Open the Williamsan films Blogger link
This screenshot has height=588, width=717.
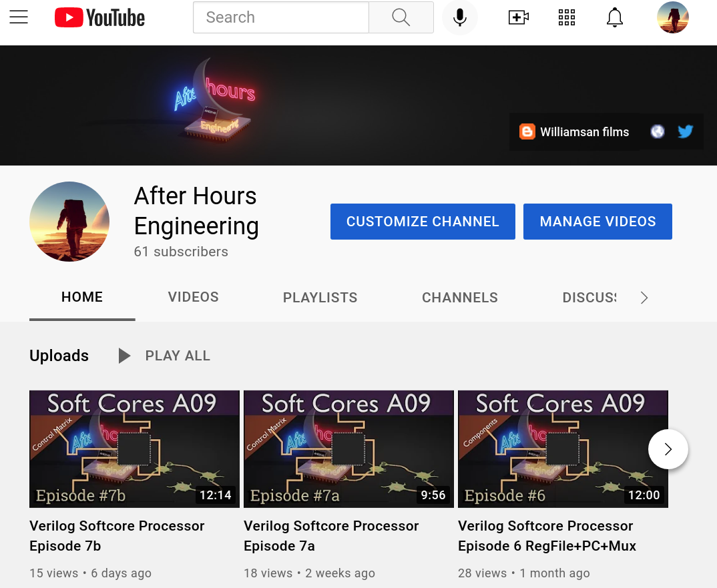tap(574, 131)
